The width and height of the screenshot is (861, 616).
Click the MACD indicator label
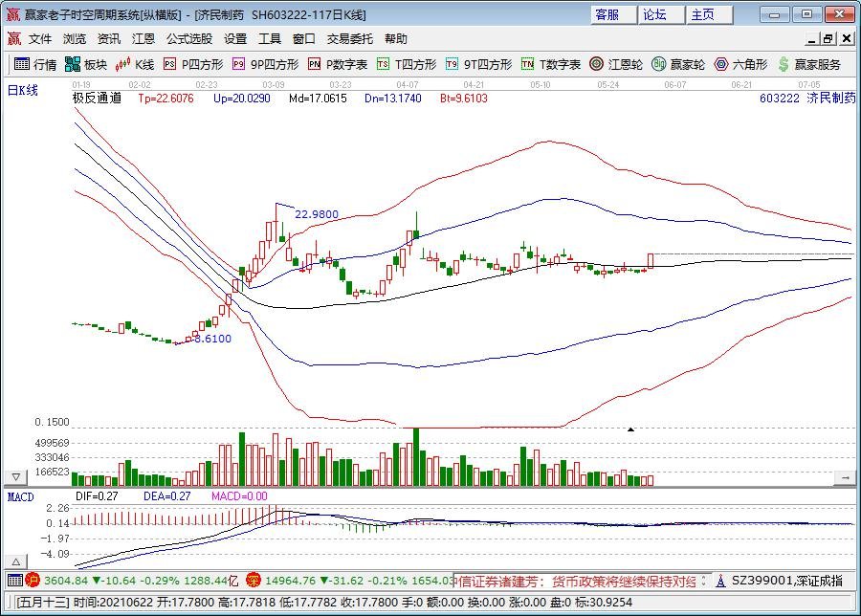(x=20, y=496)
